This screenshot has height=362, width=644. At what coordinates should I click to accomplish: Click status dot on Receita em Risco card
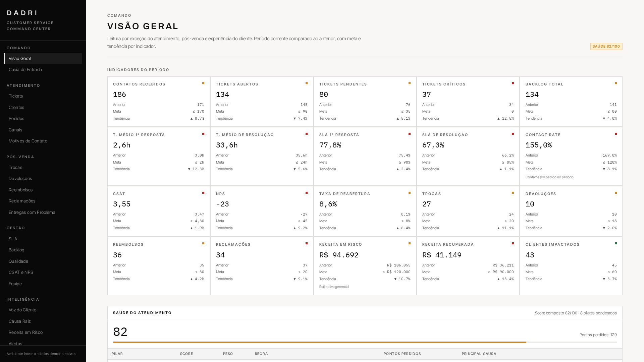410,243
